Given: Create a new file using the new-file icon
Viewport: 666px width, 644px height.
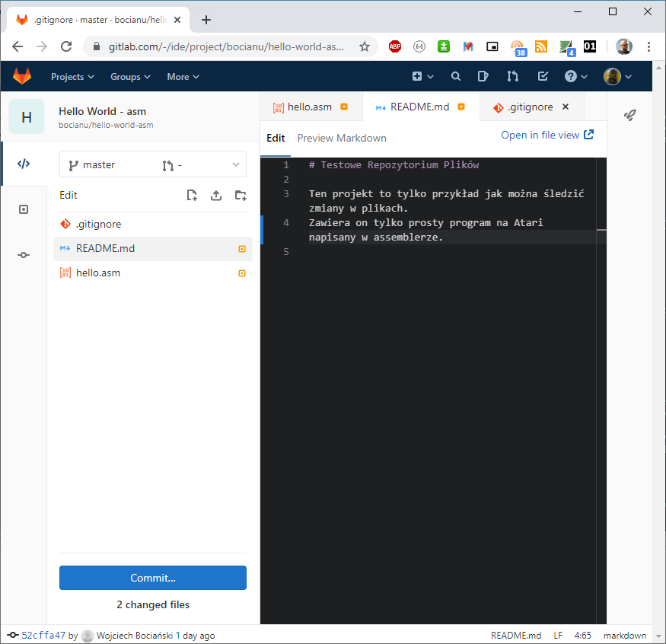Looking at the screenshot, I should click(192, 195).
